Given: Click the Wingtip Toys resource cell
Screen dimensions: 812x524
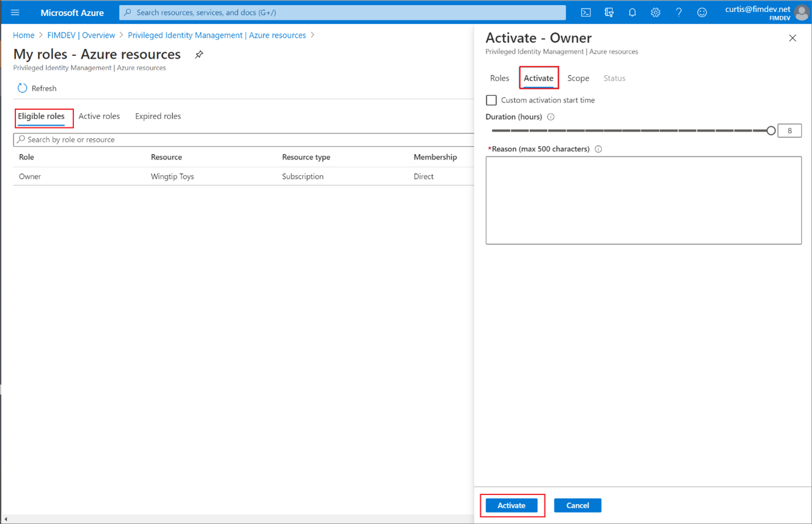Looking at the screenshot, I should (x=173, y=177).
